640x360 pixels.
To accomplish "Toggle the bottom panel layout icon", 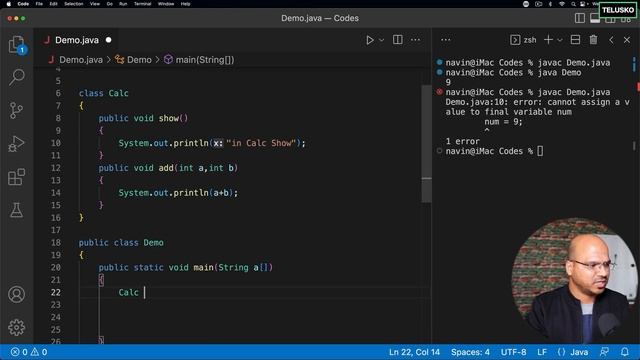I will pos(595,18).
